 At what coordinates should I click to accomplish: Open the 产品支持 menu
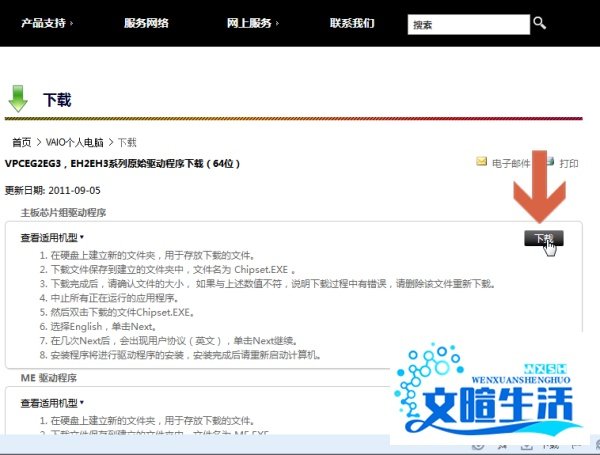click(46, 23)
